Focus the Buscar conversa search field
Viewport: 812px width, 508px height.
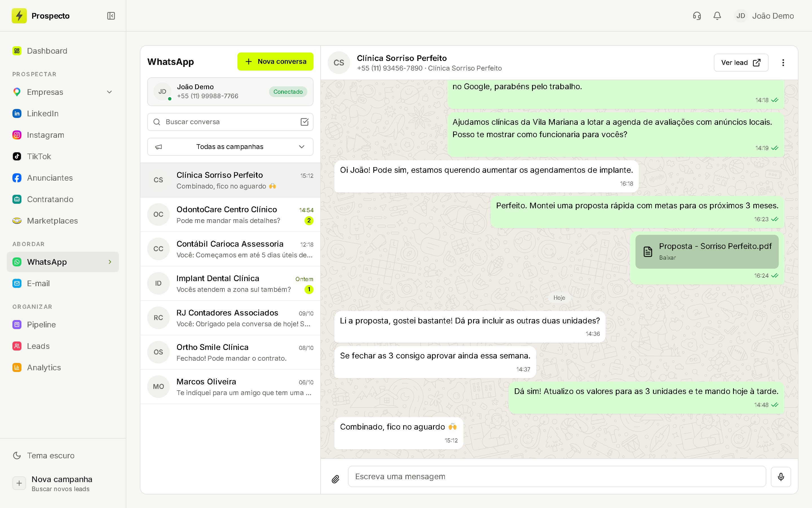230,122
